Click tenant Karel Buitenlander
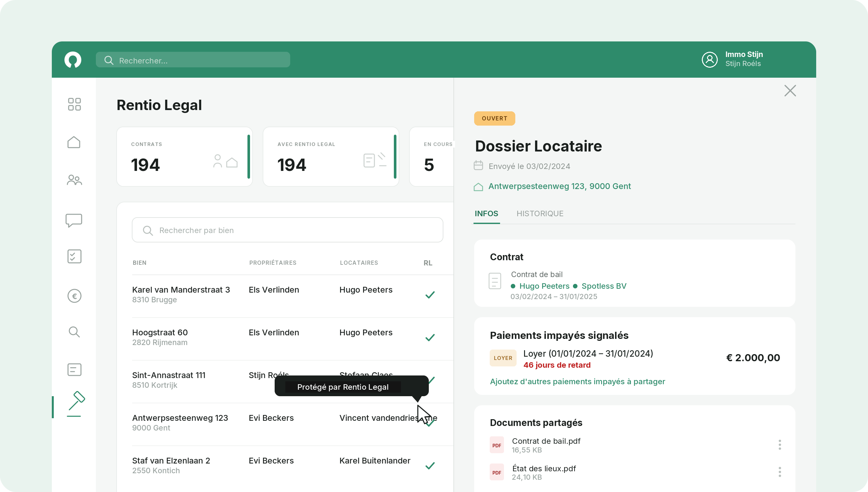Image resolution: width=868 pixels, height=492 pixels. click(375, 461)
